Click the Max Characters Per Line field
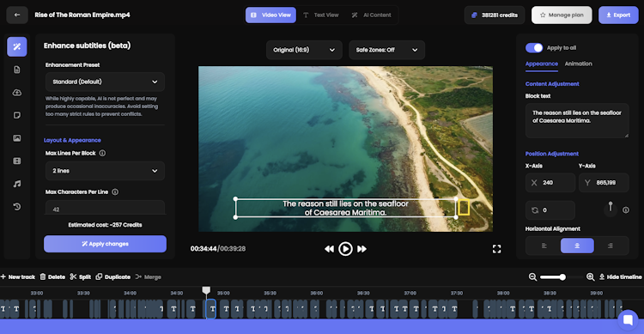This screenshot has height=334, width=644. click(105, 208)
